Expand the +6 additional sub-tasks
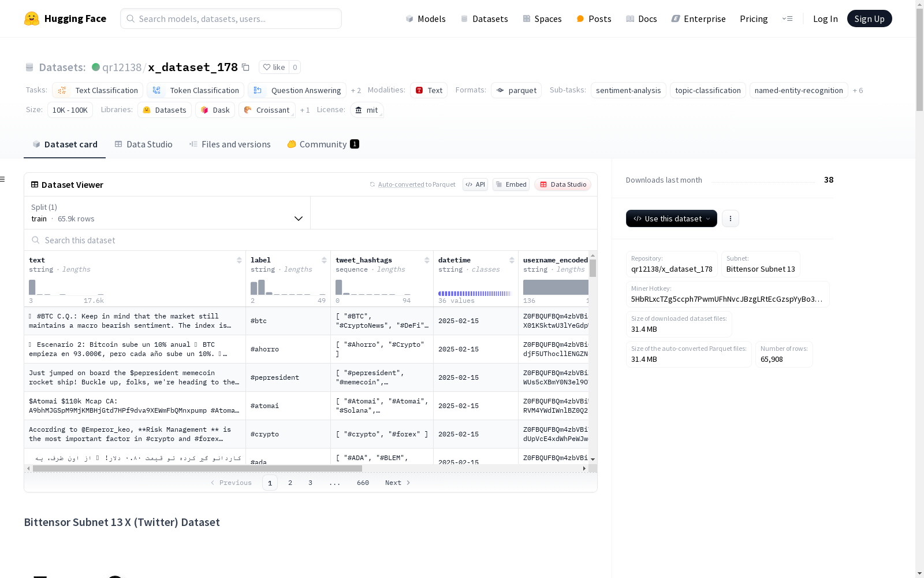Screen dimensions: 924x578 tap(858, 90)
